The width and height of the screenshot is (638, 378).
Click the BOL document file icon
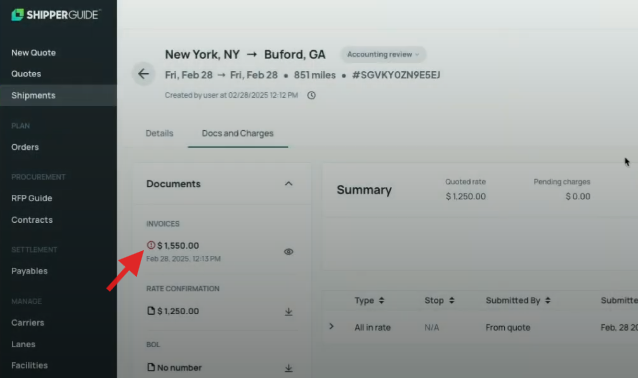click(151, 367)
